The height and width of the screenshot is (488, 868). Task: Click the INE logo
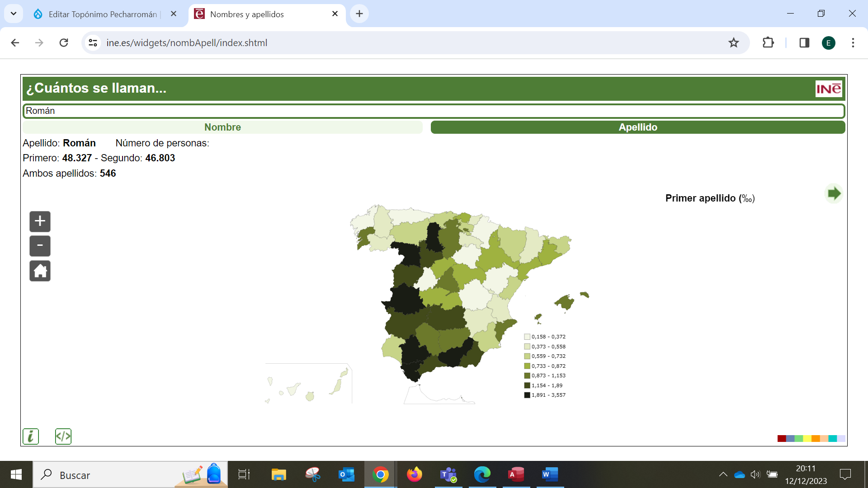pos(828,89)
